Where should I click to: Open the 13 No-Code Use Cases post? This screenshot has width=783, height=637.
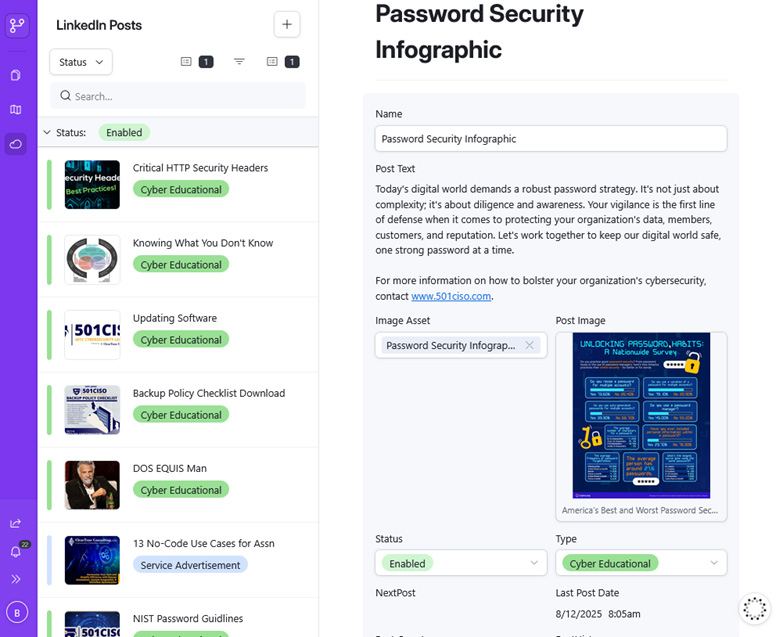tap(204, 543)
